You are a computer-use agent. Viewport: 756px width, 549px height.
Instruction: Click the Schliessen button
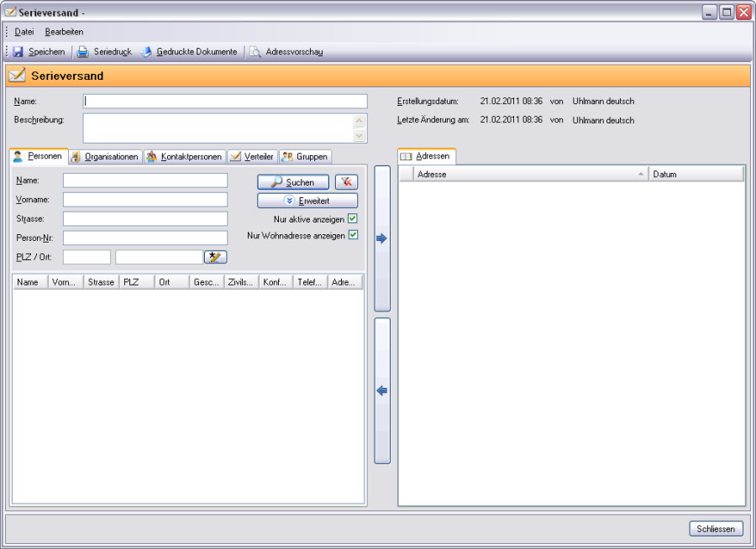[717, 529]
